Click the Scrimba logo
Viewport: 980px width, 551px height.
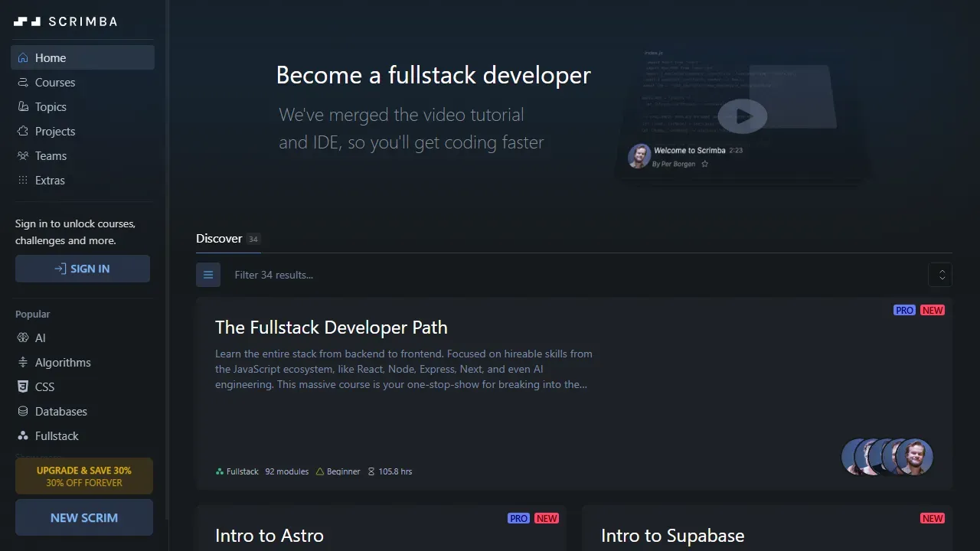[66, 21]
